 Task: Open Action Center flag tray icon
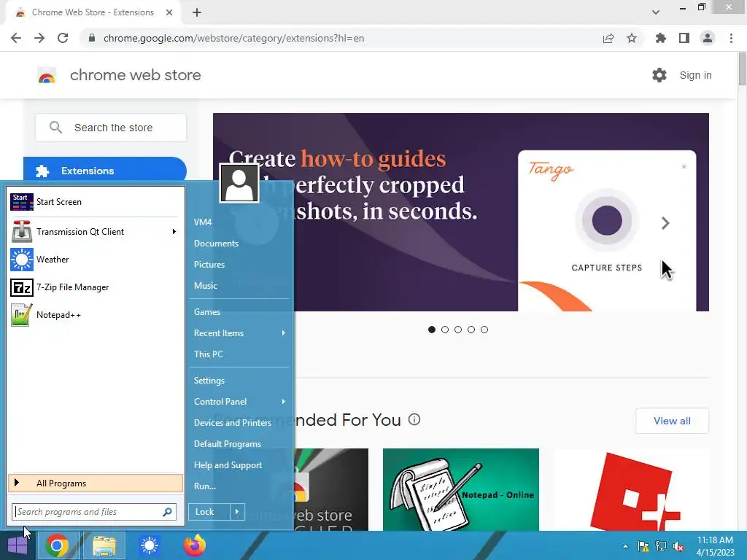click(643, 546)
